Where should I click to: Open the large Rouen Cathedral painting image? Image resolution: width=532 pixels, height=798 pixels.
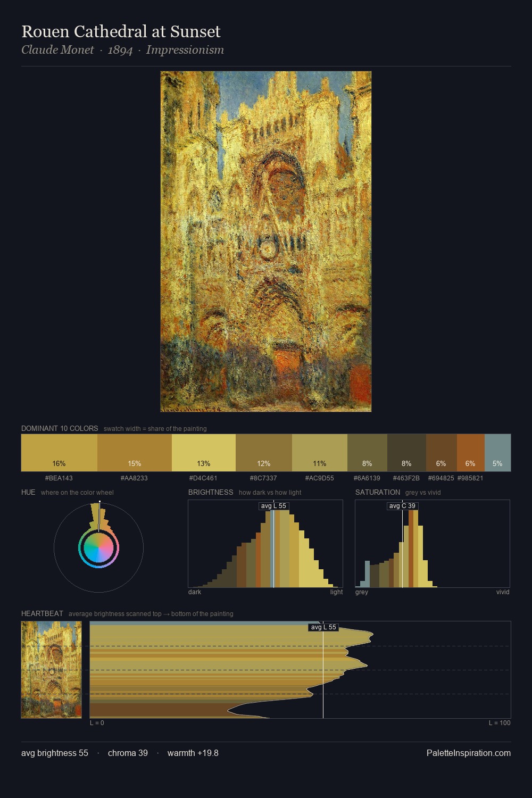click(x=266, y=242)
